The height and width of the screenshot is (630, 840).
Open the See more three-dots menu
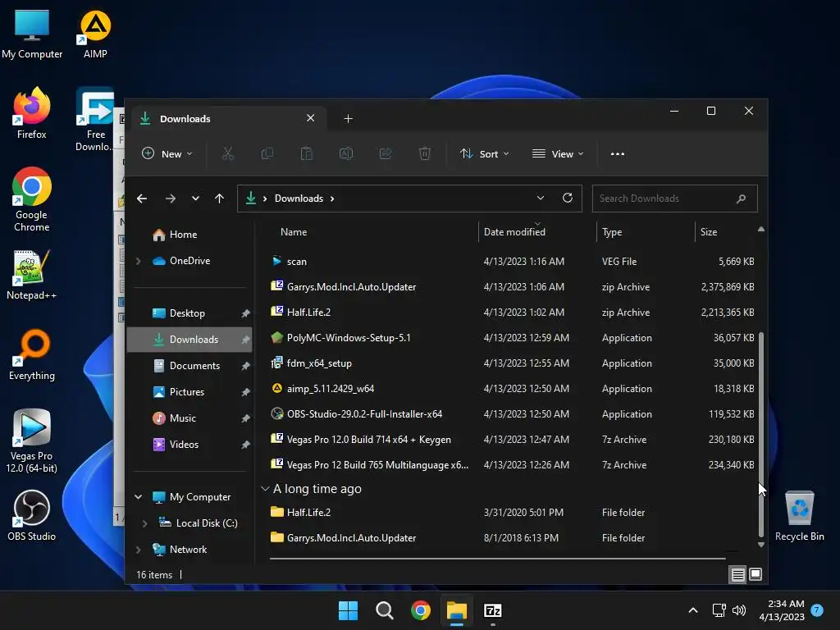[x=617, y=153]
